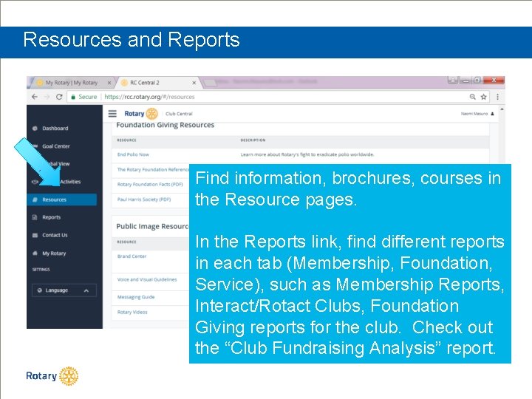Click the Reports document icon
The image size is (532, 399).
click(35, 217)
